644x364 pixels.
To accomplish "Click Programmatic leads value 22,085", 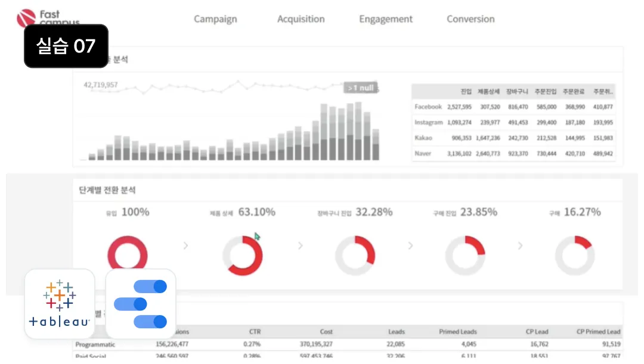I will (x=395, y=344).
